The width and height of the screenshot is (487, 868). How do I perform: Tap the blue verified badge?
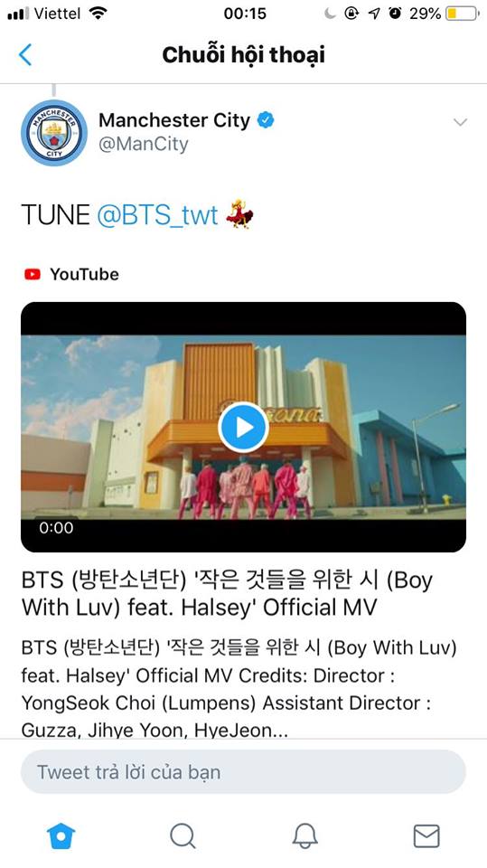pos(267,120)
